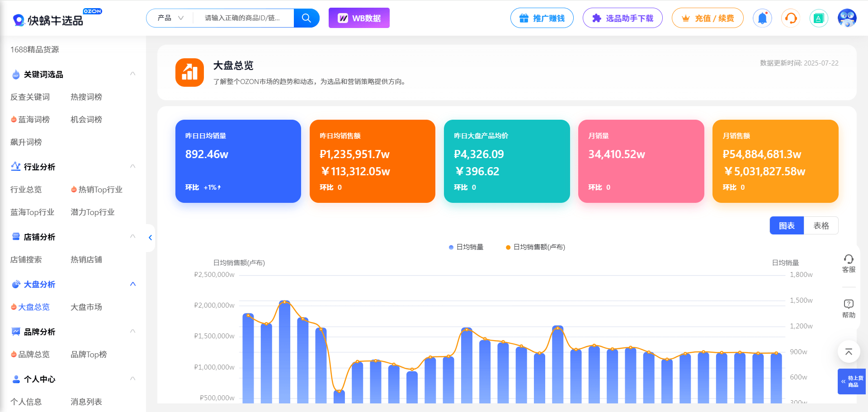
Task: Collapse the 大盘分析 section chevron
Action: pyautogui.click(x=132, y=284)
